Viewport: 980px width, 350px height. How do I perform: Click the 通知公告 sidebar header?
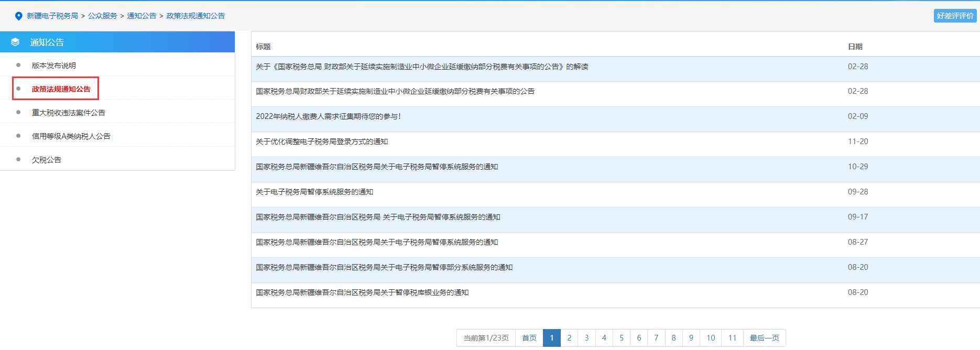[x=117, y=42]
